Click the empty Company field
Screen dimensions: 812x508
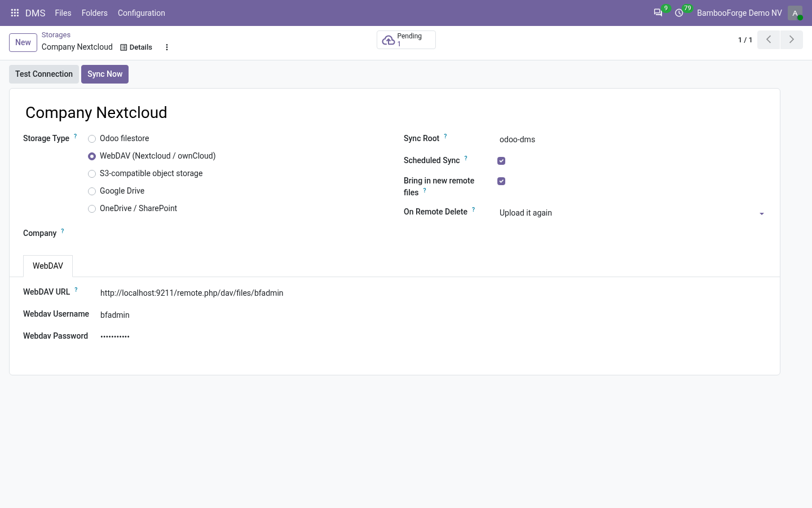click(x=237, y=234)
